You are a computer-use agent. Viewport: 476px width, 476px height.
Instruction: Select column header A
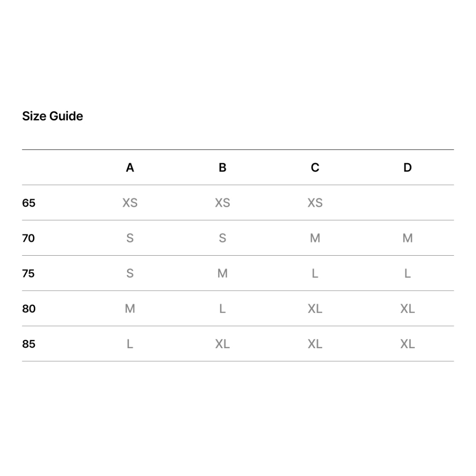click(130, 167)
